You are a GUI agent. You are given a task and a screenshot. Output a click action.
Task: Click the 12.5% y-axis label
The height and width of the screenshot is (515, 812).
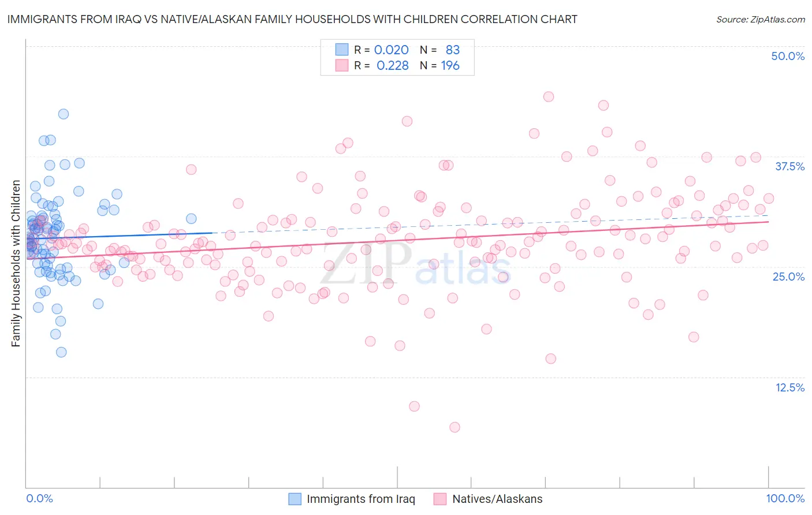click(x=789, y=387)
